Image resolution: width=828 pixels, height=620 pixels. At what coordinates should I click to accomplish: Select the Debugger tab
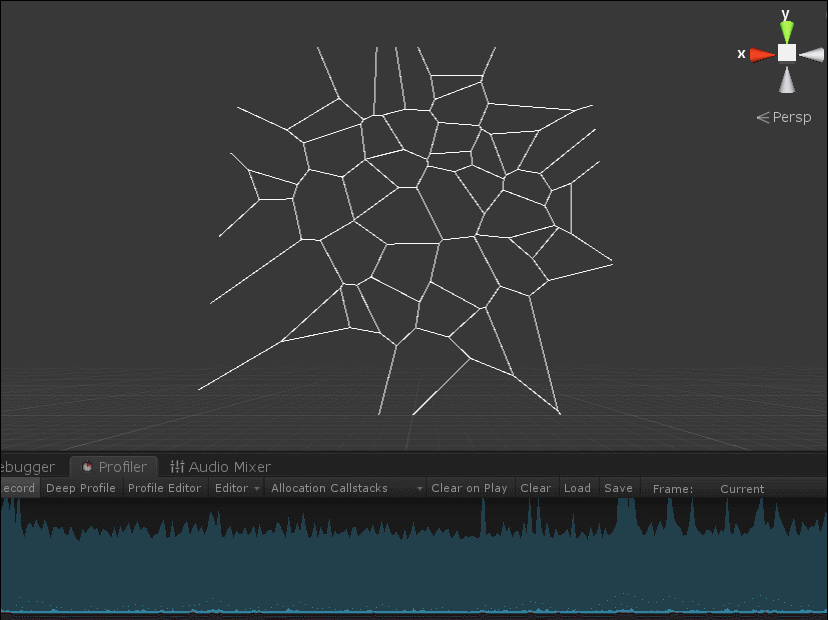[28, 467]
